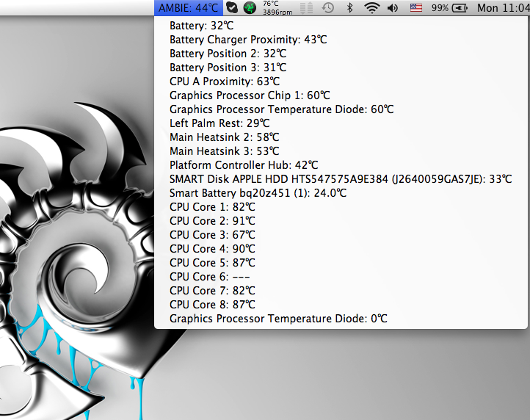530x420 pixels.
Task: Open the greyed bars menu bar icon
Action: pyautogui.click(x=306, y=8)
